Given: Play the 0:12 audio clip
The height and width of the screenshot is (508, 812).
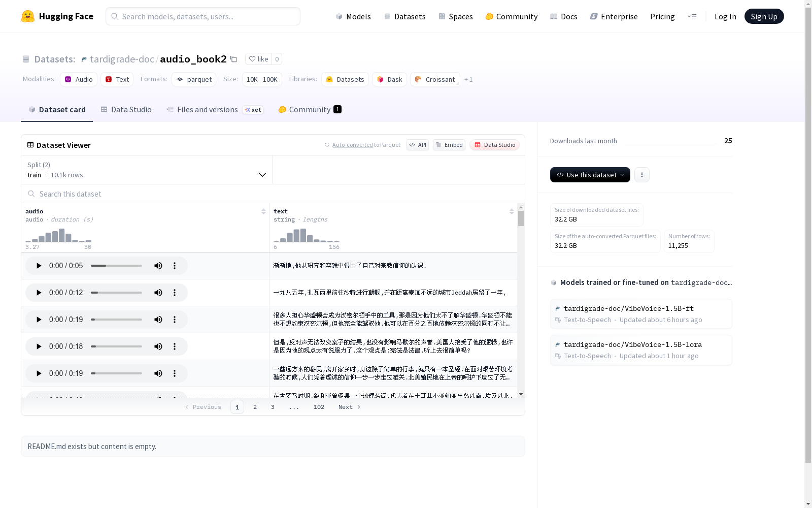Looking at the screenshot, I should pos(39,293).
